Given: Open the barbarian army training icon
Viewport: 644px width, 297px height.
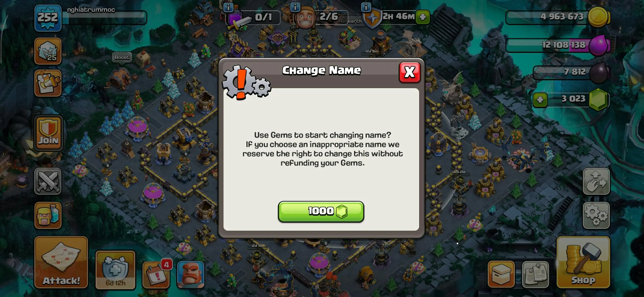Looking at the screenshot, I should [48, 215].
